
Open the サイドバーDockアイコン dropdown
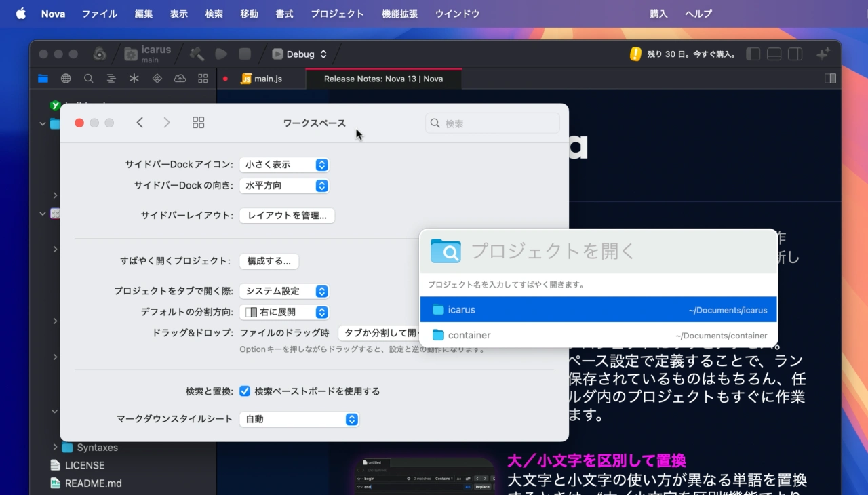pos(286,165)
